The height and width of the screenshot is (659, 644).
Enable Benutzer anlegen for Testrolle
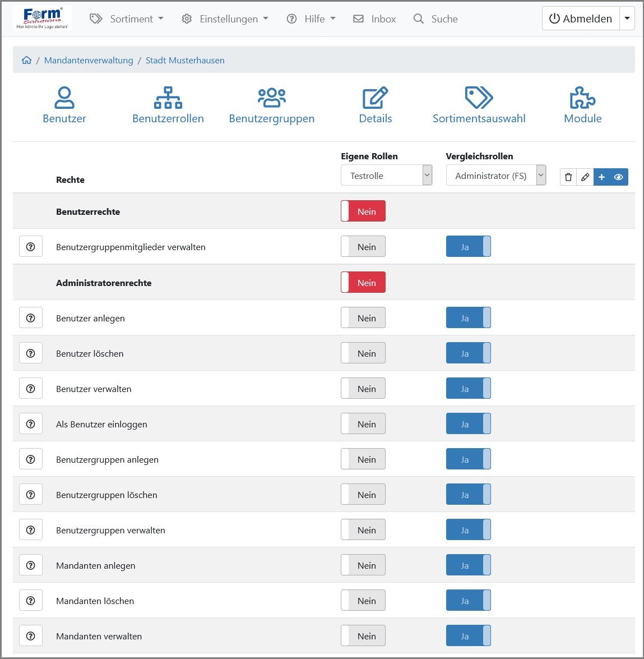coord(363,318)
